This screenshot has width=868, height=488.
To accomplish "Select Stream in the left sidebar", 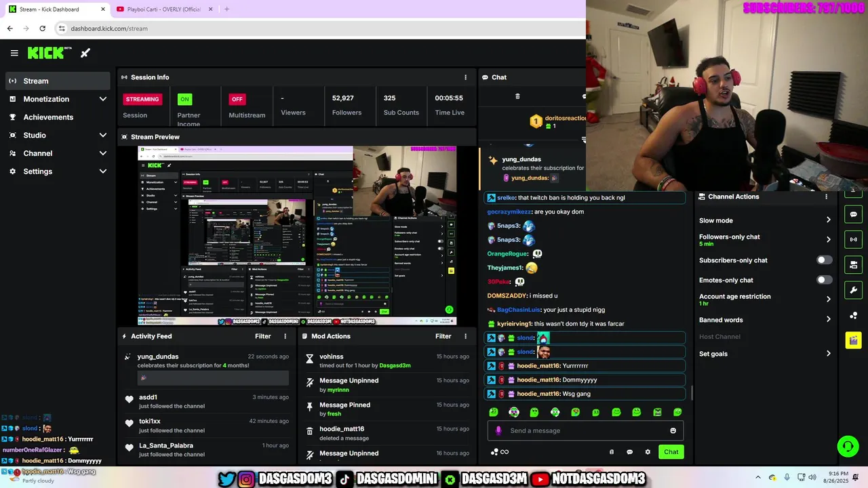I will 57,81.
